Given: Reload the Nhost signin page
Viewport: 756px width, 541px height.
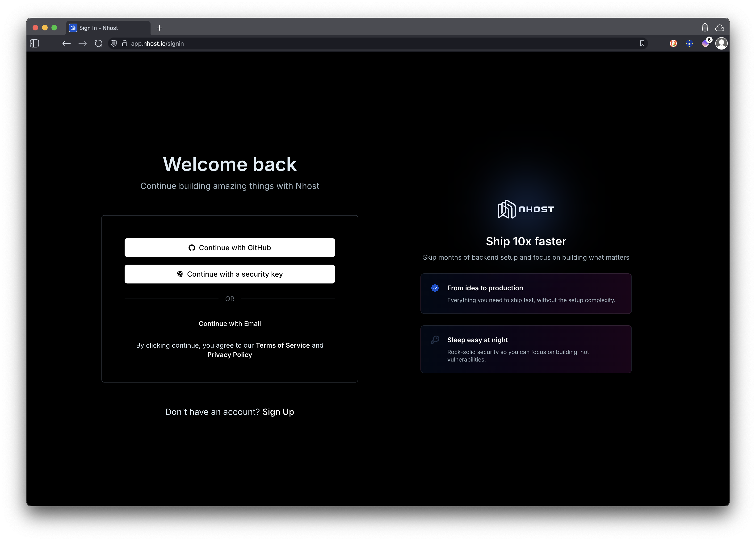Looking at the screenshot, I should [99, 44].
